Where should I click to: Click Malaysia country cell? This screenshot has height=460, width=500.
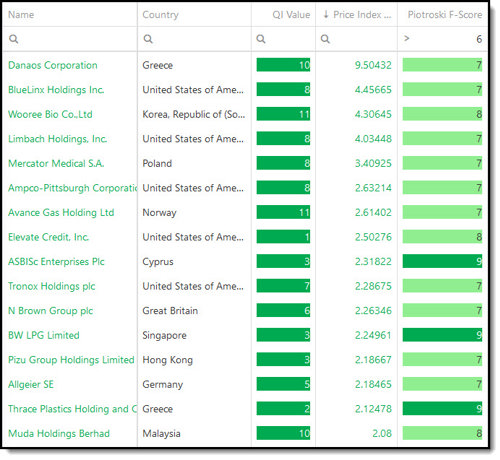tap(161, 434)
